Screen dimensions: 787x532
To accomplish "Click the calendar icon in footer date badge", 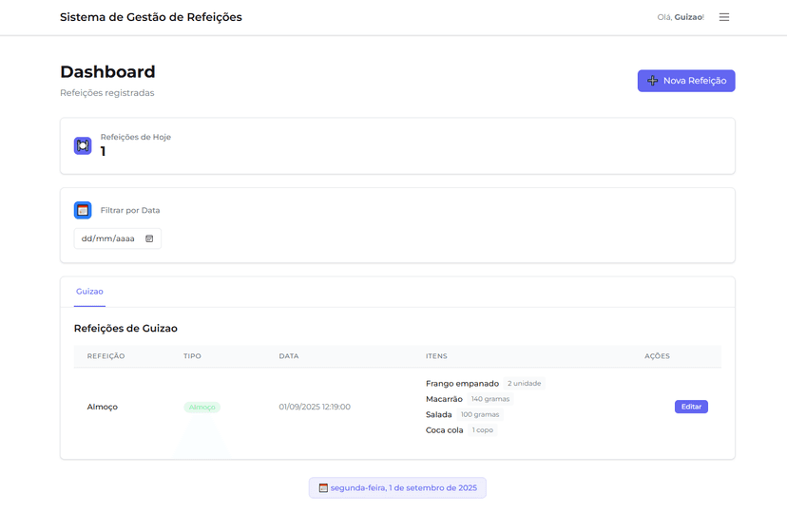I will [x=323, y=487].
